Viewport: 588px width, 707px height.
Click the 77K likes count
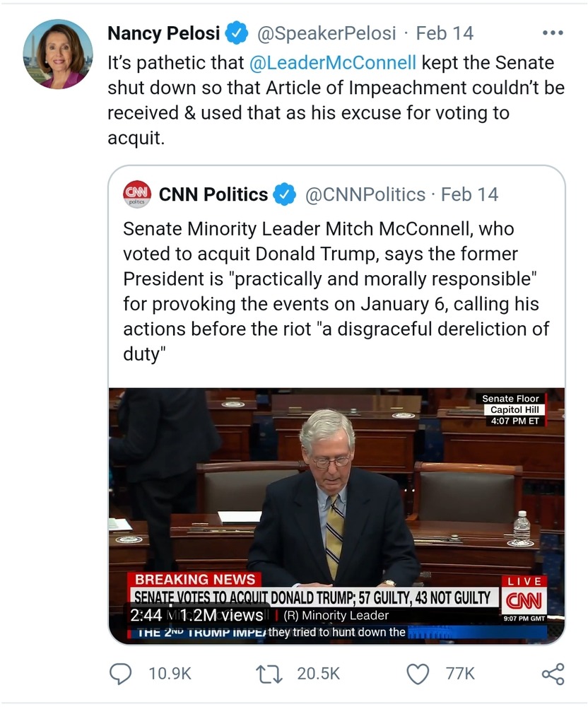coord(460,674)
